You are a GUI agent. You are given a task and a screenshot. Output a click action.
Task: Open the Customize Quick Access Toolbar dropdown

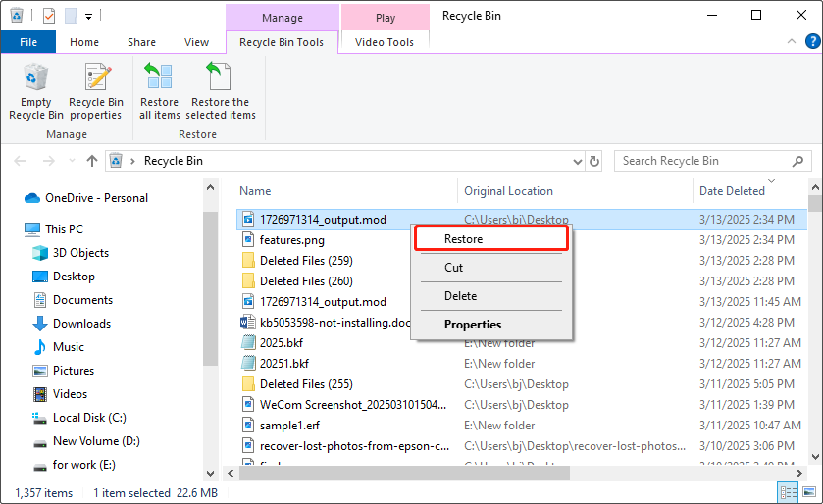(x=88, y=17)
